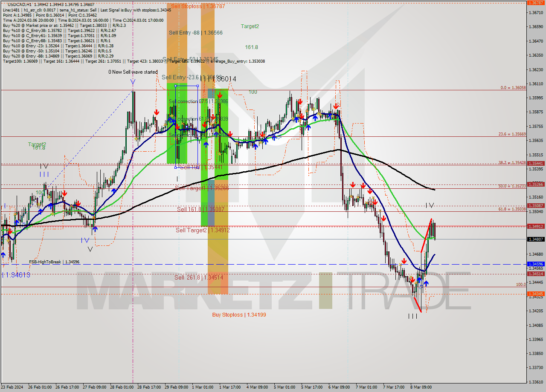
Task: Click the New Sell wave started annotation
Action: click(134, 72)
